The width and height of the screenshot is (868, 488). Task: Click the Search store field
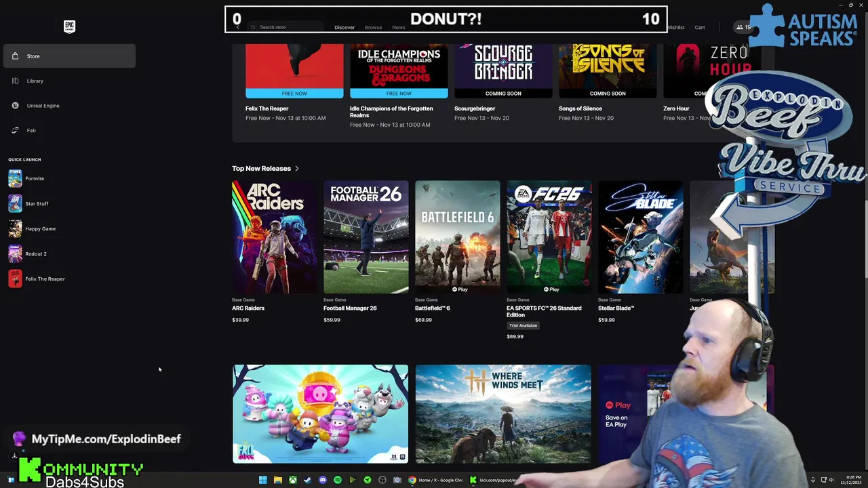coord(285,27)
